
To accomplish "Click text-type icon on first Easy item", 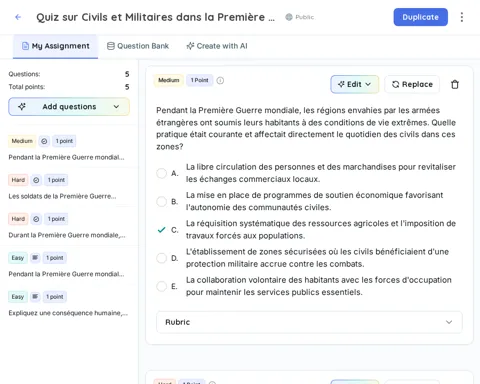I will pos(35,258).
